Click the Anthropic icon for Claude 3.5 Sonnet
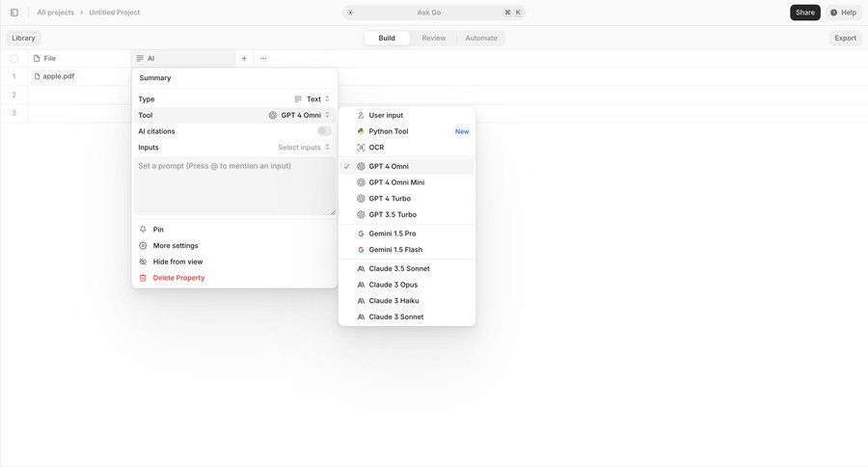 (361, 268)
